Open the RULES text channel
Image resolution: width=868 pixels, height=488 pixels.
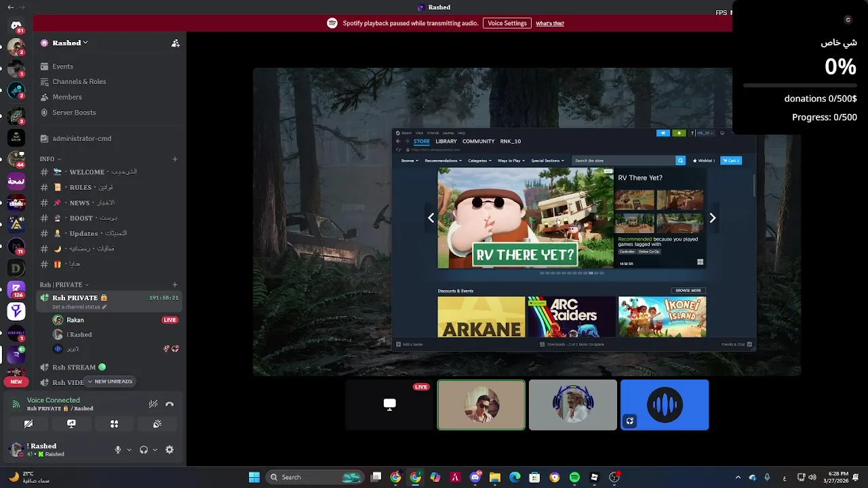(108, 187)
